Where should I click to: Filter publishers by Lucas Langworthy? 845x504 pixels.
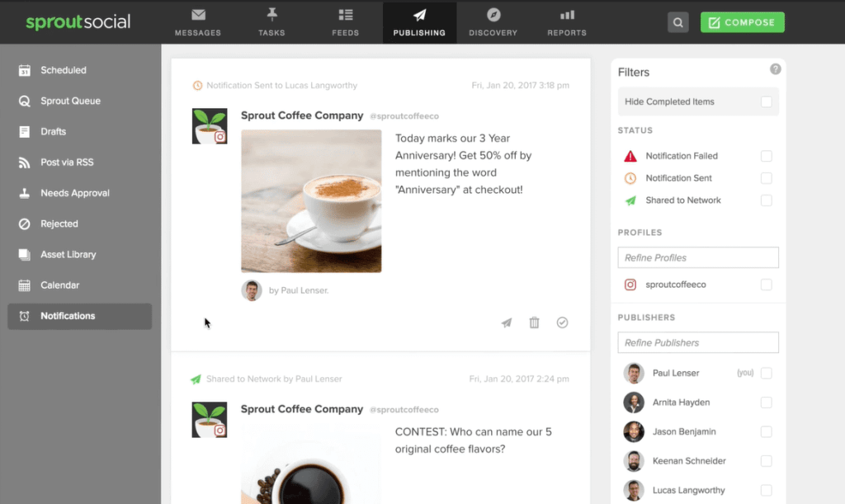[x=766, y=490]
